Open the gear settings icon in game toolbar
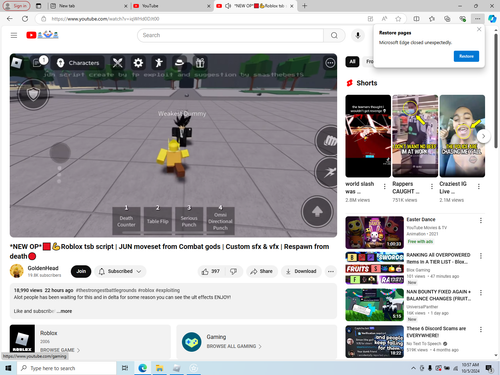Image resolution: width=500 pixels, height=375 pixels. pos(138,63)
